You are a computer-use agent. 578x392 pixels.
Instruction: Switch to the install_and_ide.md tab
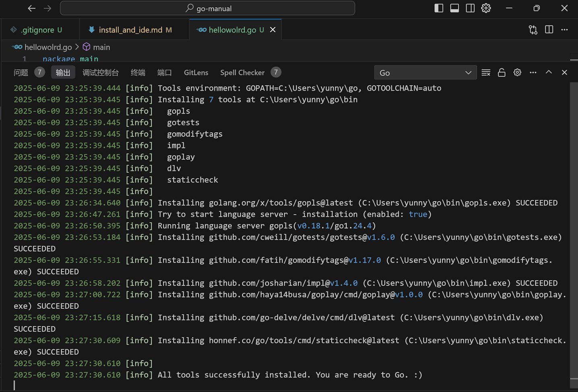click(133, 29)
